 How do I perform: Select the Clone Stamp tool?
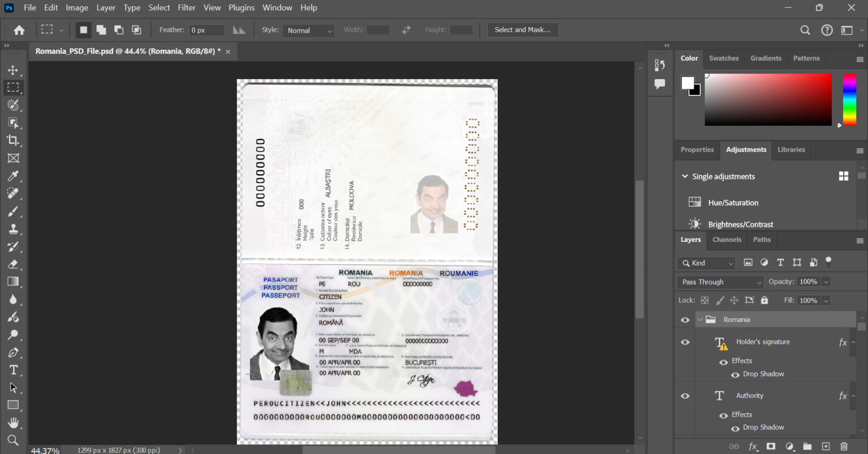pyautogui.click(x=13, y=228)
